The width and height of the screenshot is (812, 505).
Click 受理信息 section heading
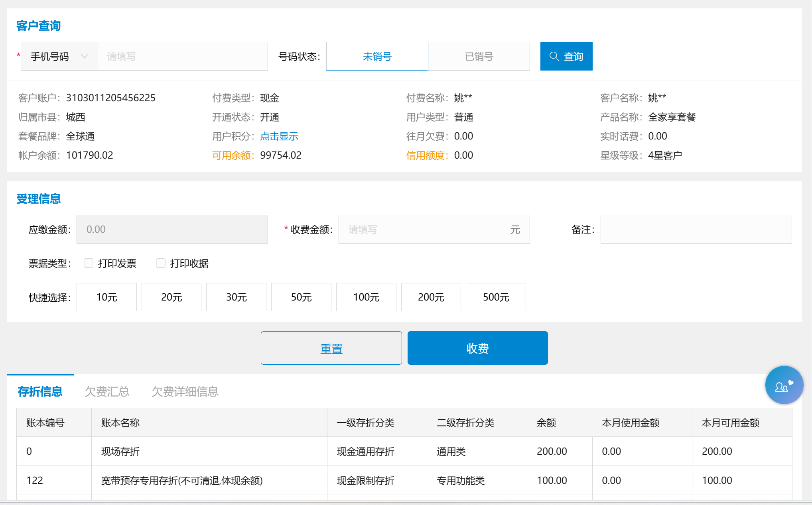pyautogui.click(x=38, y=198)
